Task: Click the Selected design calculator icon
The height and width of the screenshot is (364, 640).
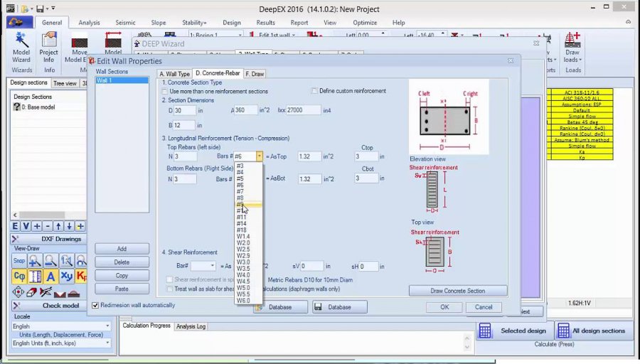Action: coord(485,331)
